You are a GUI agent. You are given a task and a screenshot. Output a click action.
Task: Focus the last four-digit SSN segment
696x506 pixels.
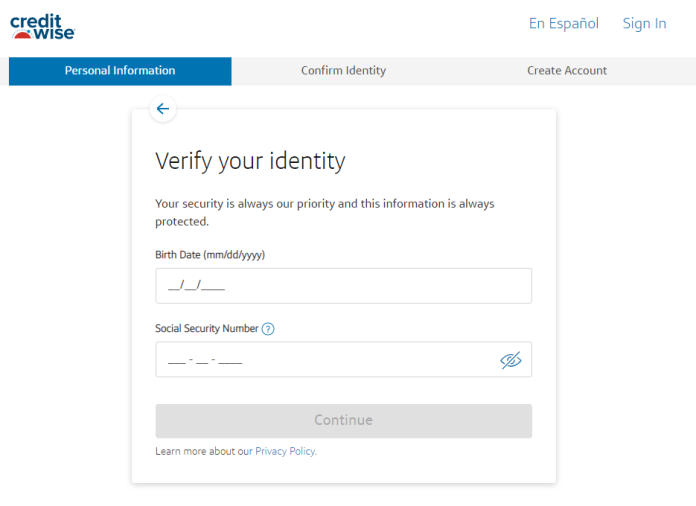(231, 361)
